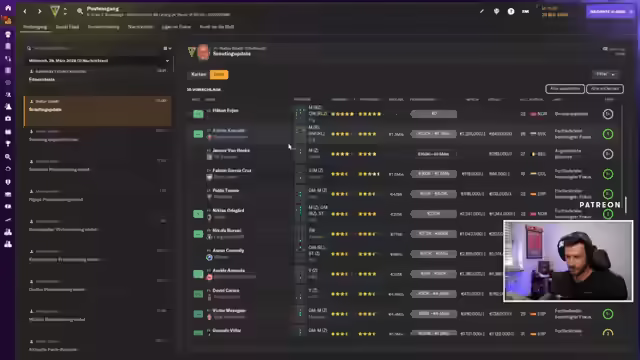Open the search magnifier next to Posteingang title

tap(80, 11)
